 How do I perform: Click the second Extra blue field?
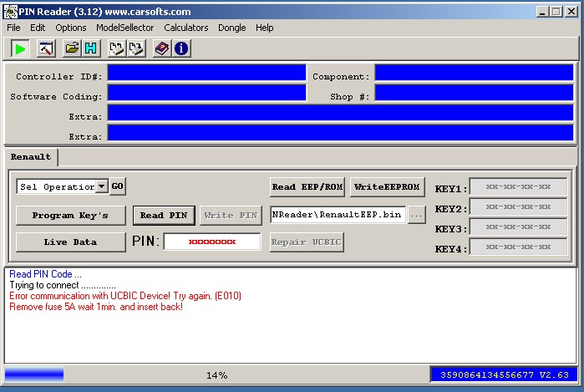coord(340,133)
